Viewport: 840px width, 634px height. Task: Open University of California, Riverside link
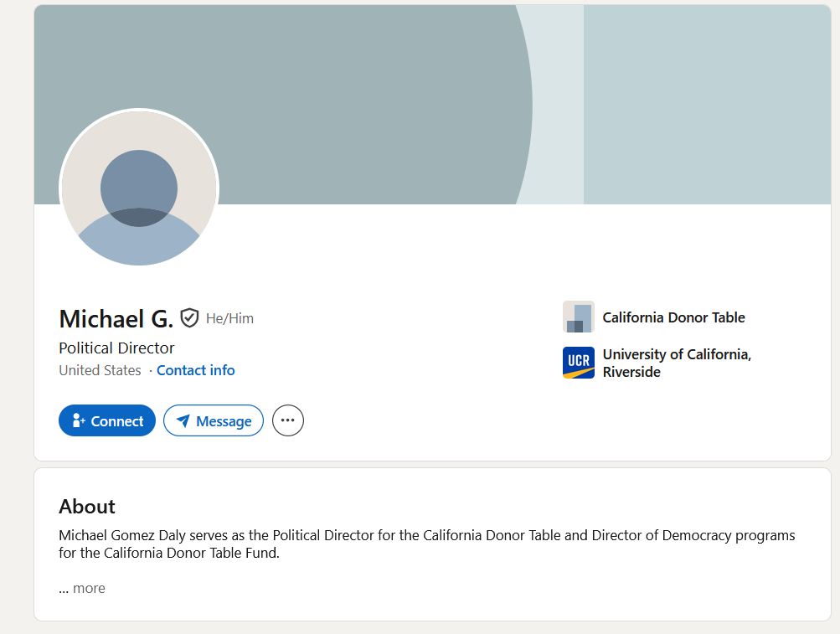pyautogui.click(x=677, y=363)
